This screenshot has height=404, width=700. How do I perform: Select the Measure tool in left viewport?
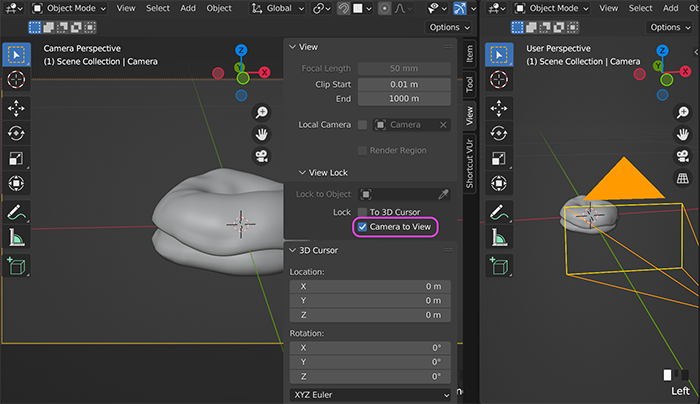click(17, 237)
